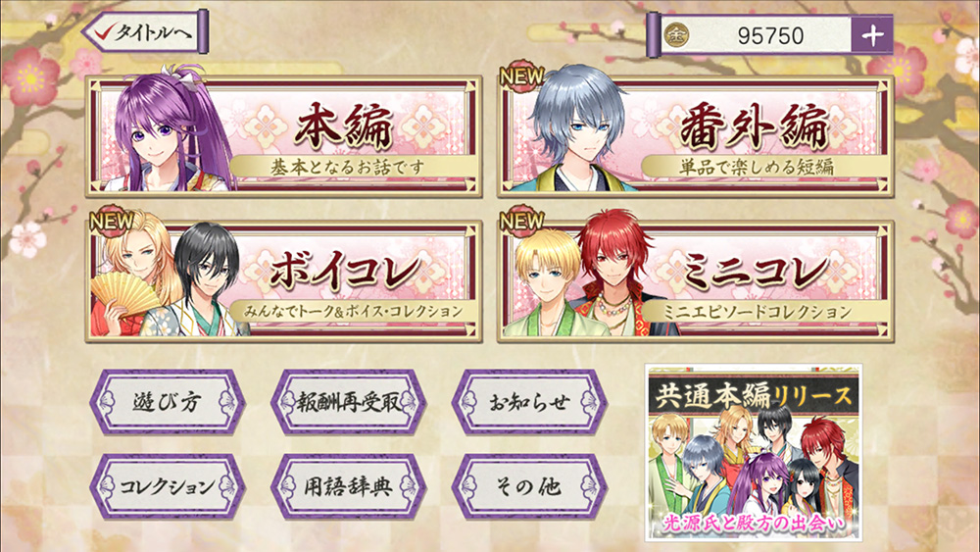
Task: Click the gold coin currency icon
Action: [676, 35]
